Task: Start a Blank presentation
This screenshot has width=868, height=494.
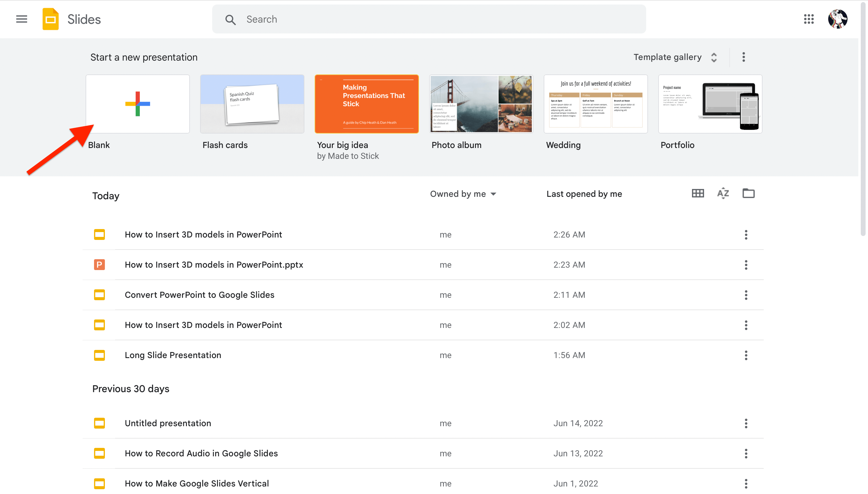Action: point(137,103)
